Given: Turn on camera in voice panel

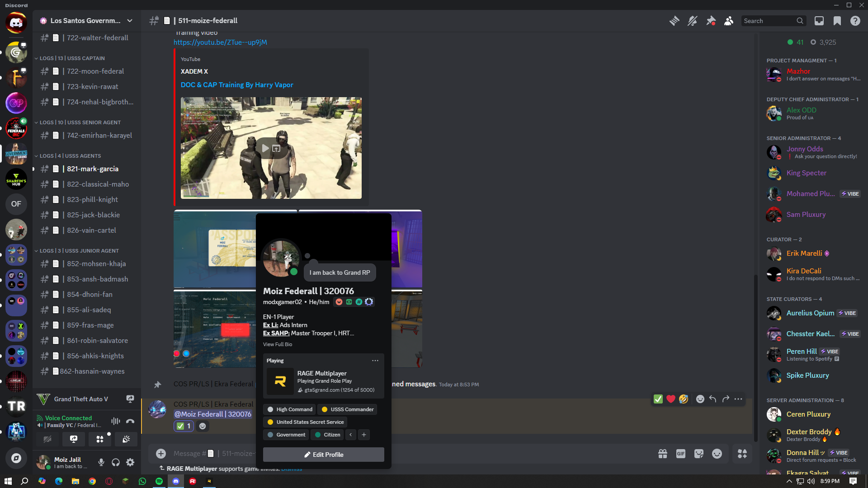Looking at the screenshot, I should 47,439.
